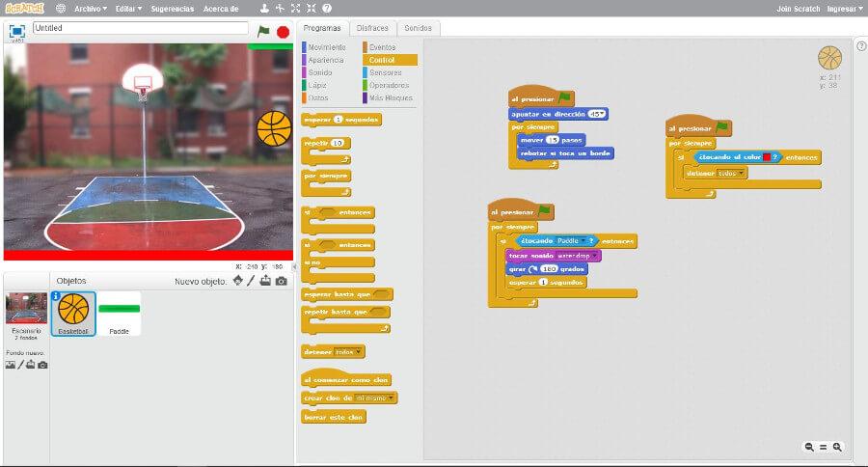Select the grow sprite tool

pyautogui.click(x=296, y=9)
